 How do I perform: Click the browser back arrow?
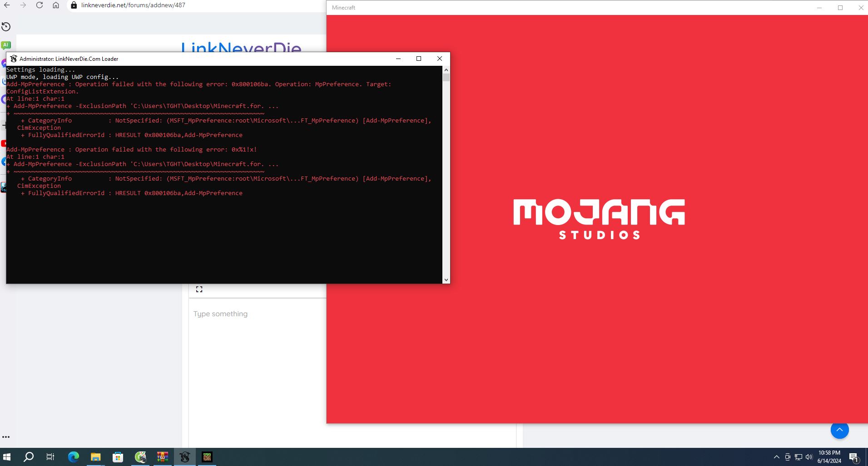pos(7,5)
